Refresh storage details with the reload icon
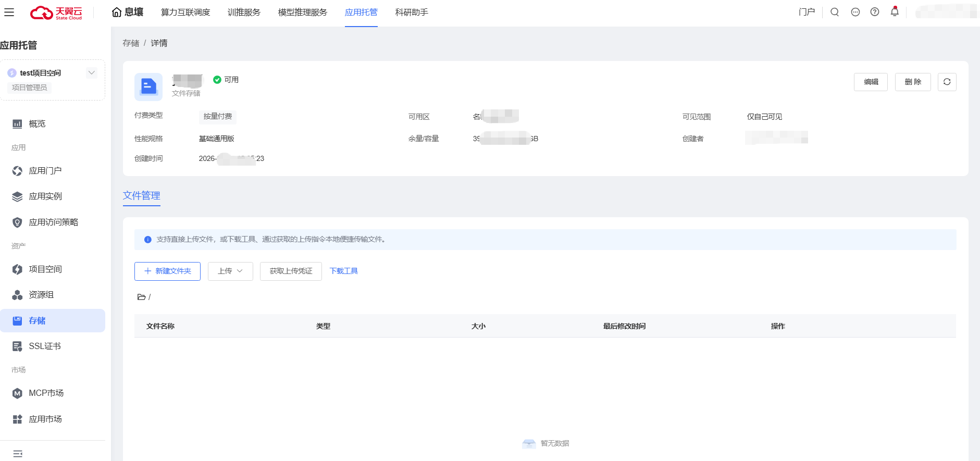Viewport: 980px width, 461px height. click(947, 82)
